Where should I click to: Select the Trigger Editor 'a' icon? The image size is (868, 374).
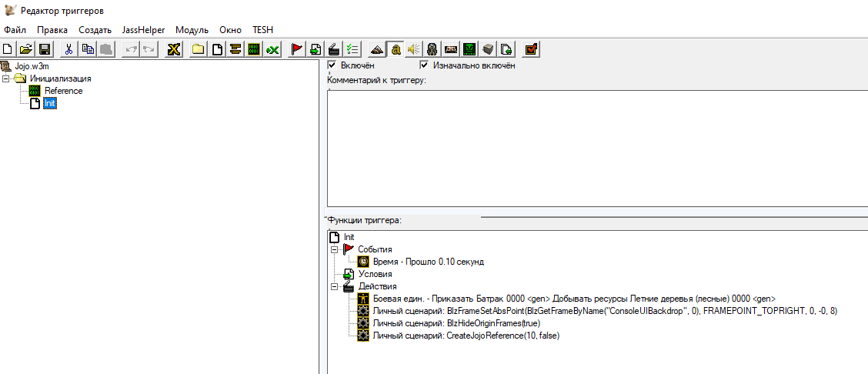pyautogui.click(x=396, y=49)
